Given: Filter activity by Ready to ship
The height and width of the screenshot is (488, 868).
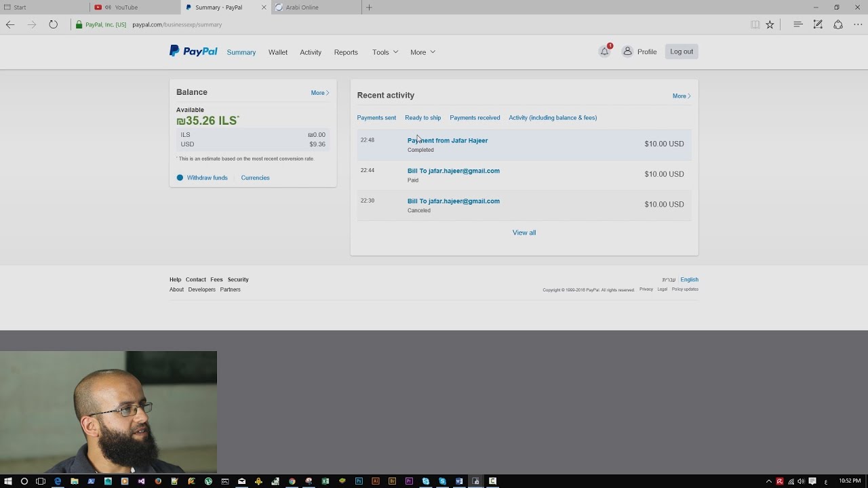Looking at the screenshot, I should [x=423, y=118].
